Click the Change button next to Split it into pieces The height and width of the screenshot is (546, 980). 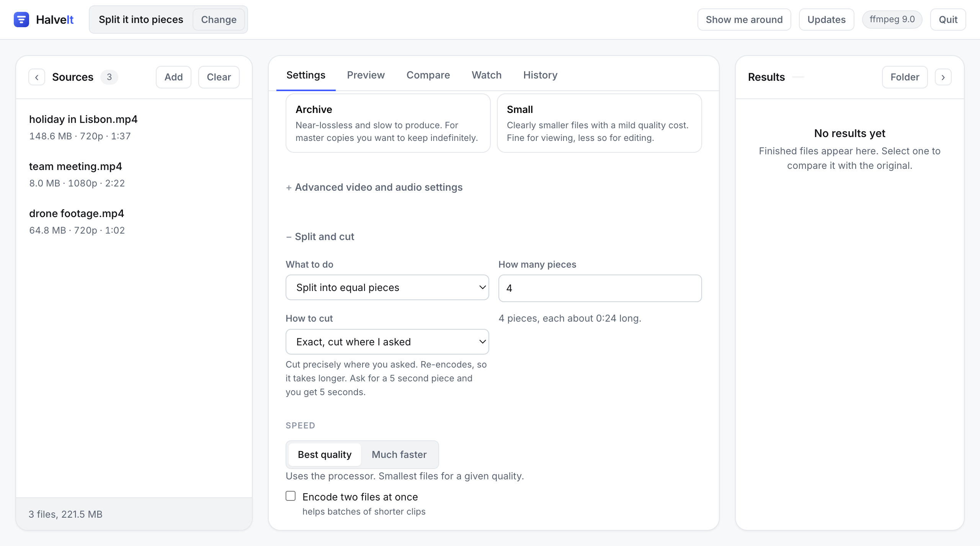[x=219, y=20]
